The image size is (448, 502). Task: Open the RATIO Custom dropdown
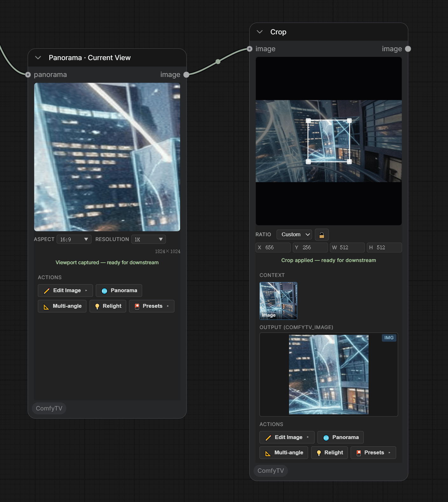coord(294,235)
